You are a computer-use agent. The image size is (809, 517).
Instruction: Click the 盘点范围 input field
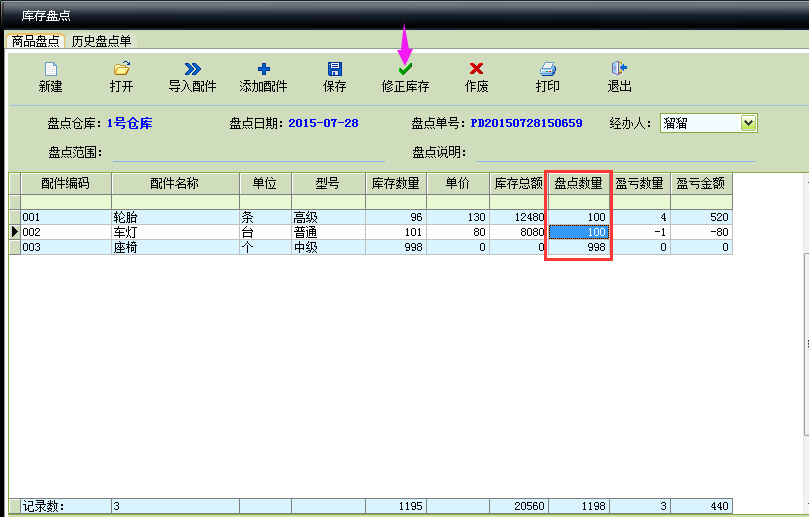pos(249,153)
